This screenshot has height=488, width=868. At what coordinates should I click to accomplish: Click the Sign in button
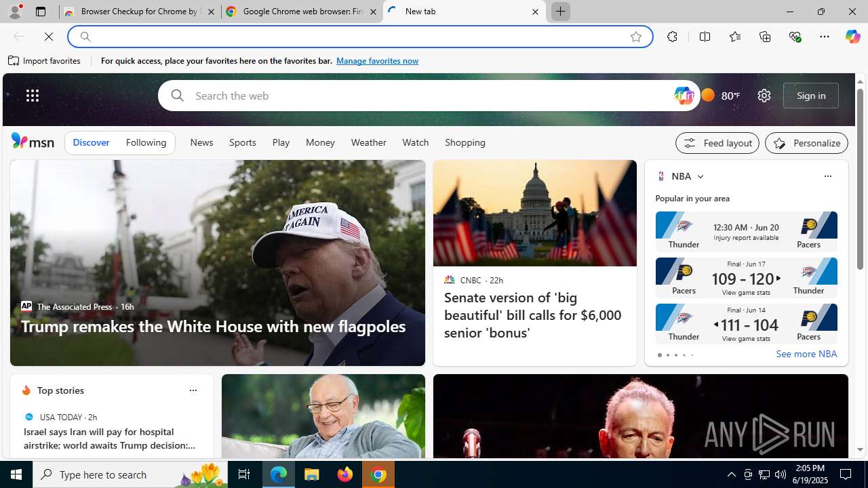point(811,96)
